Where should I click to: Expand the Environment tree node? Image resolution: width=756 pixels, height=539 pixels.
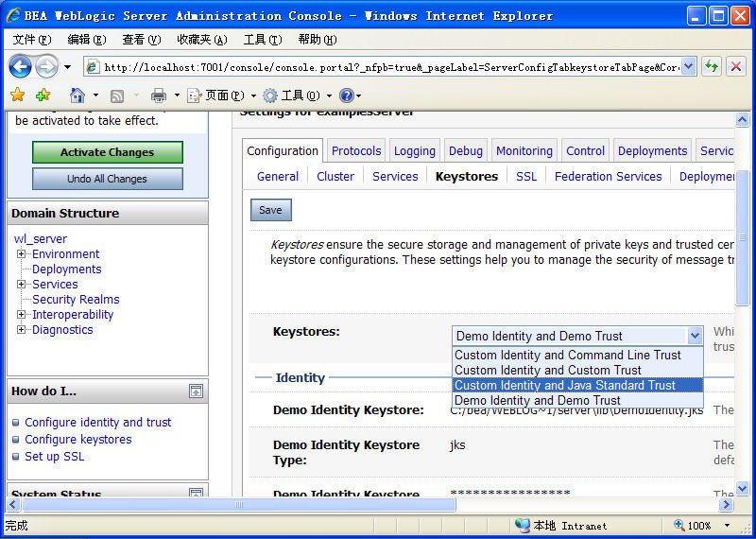[x=22, y=254]
